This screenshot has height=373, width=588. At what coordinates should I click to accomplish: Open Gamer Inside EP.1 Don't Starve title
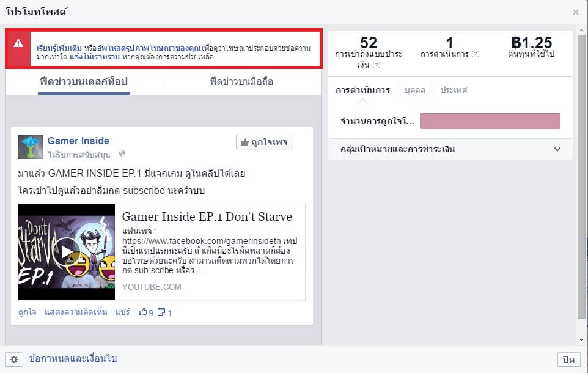[207, 216]
